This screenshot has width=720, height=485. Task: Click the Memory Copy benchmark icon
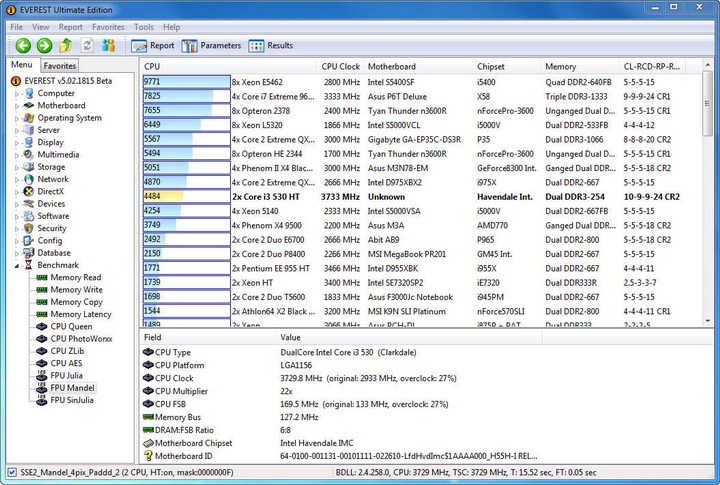[42, 302]
